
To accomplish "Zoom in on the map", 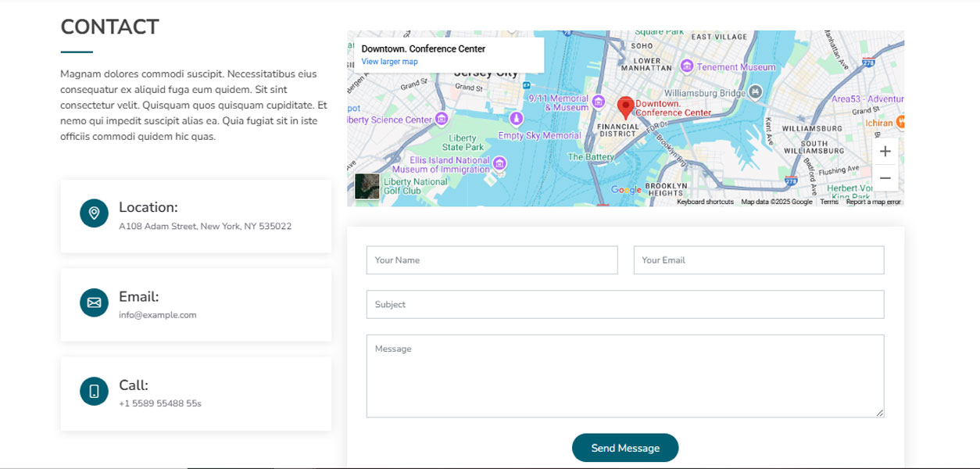I will point(885,152).
